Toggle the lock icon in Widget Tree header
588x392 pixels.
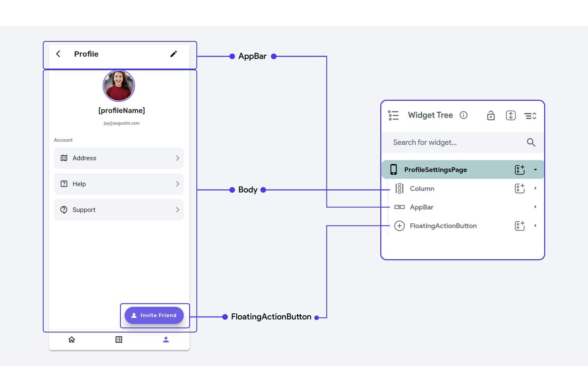coord(491,116)
